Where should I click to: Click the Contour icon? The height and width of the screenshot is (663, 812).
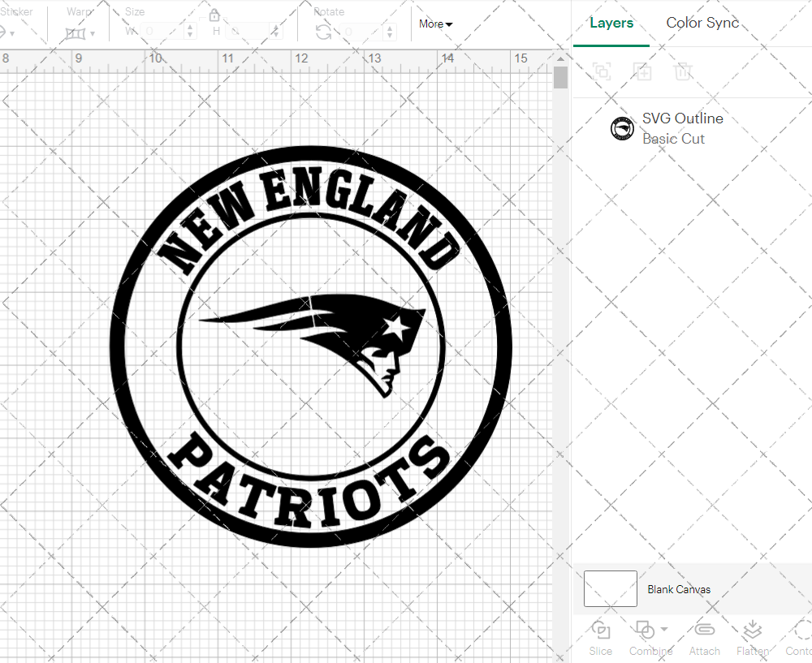pos(798,630)
